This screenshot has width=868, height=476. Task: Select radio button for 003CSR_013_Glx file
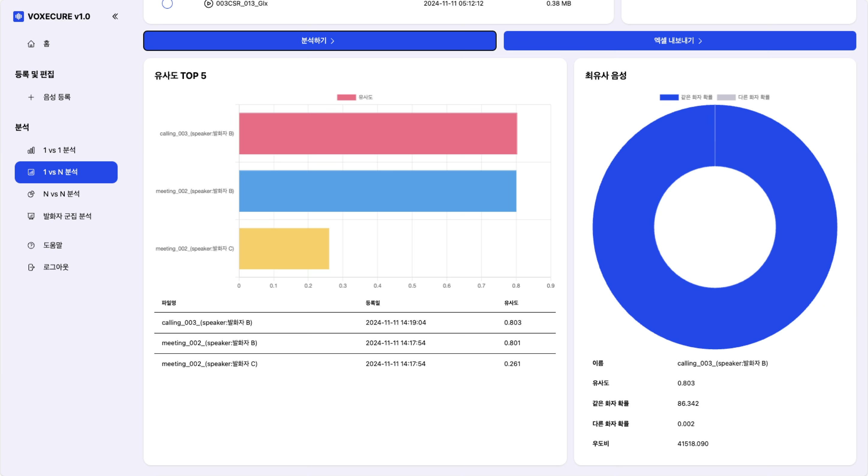click(x=167, y=4)
